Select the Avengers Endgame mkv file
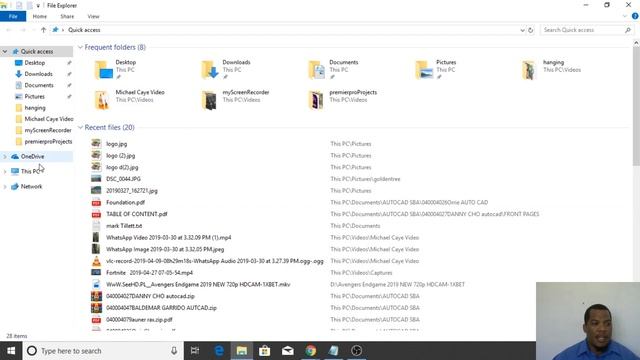Screen dimensions: 640x360 (198, 284)
